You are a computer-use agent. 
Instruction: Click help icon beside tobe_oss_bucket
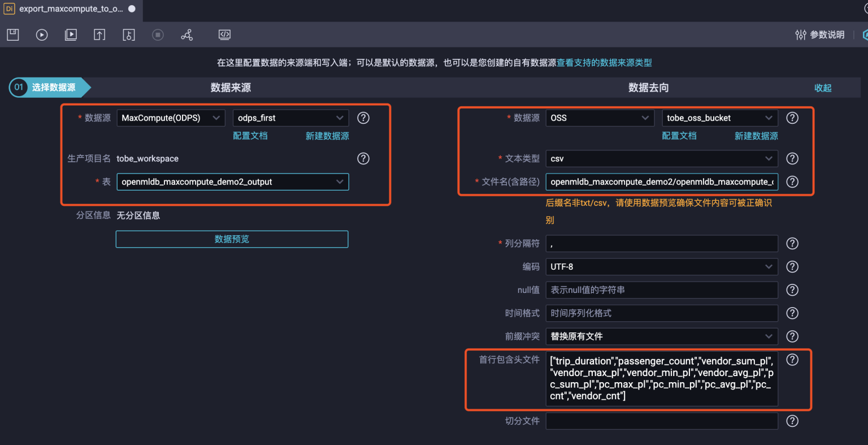click(793, 118)
